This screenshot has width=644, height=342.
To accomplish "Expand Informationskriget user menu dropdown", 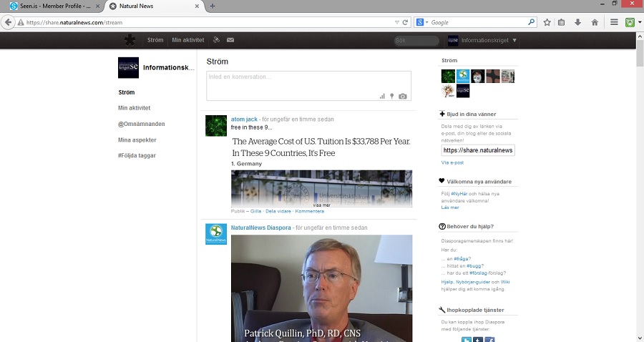I will [x=514, y=40].
